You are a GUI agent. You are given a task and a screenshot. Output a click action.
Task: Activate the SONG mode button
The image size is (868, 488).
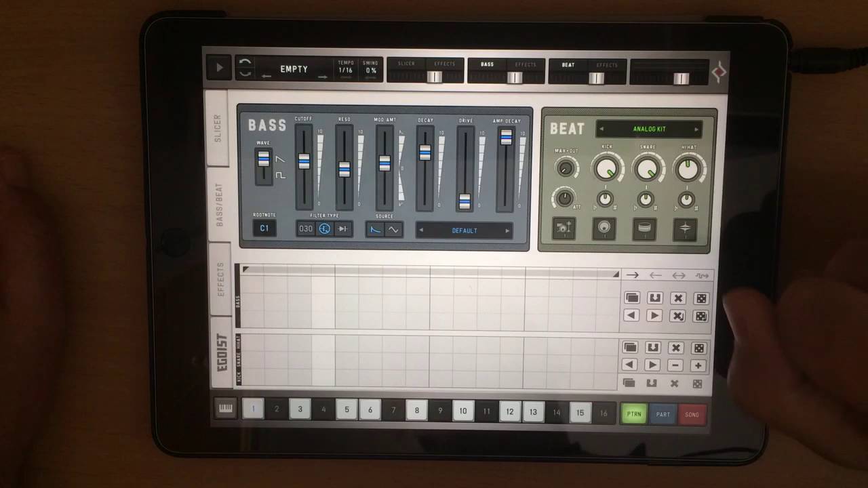(692, 415)
